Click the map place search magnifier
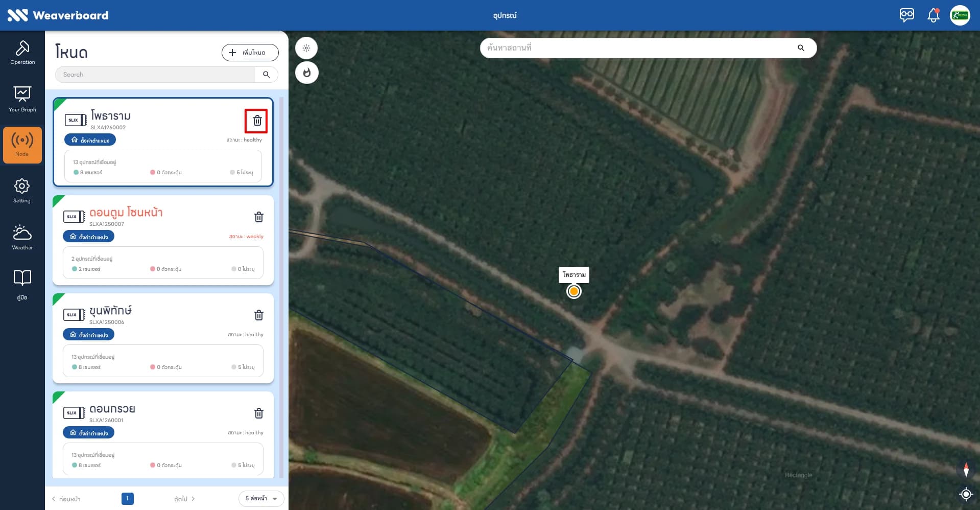The image size is (980, 510). (x=801, y=48)
